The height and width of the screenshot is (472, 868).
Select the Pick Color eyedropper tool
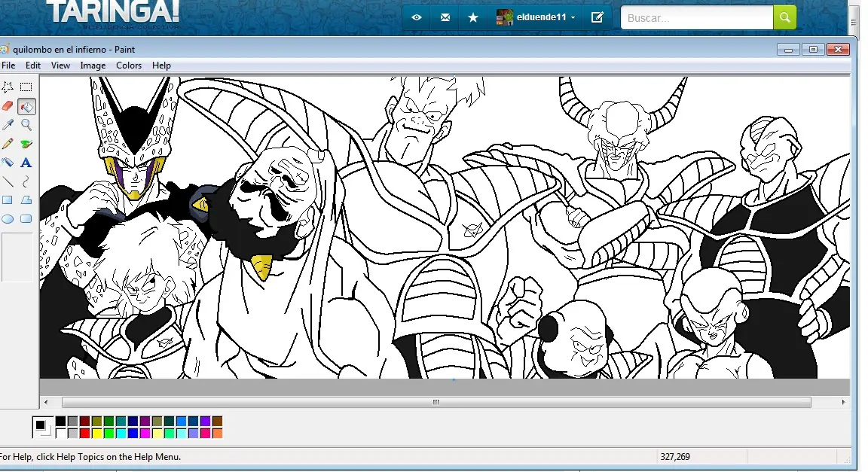point(8,124)
